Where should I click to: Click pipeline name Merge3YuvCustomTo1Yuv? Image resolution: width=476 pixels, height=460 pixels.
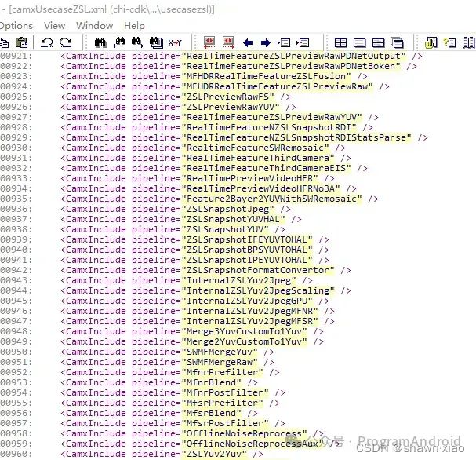tap(244, 331)
